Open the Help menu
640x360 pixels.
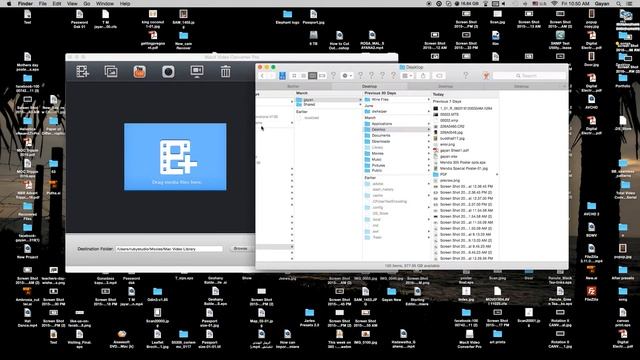click(125, 3)
